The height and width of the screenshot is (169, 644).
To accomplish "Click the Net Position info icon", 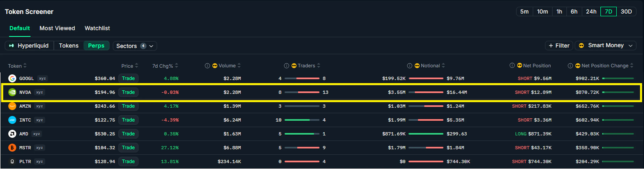I will click(512, 66).
